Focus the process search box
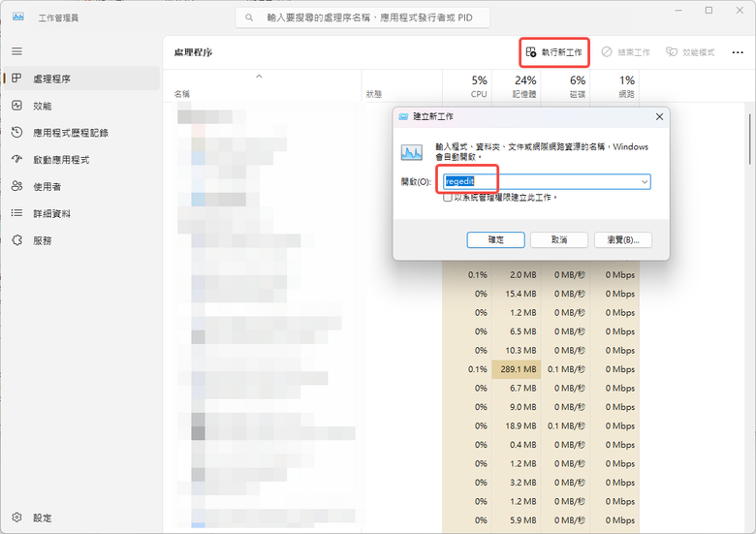 point(362,17)
